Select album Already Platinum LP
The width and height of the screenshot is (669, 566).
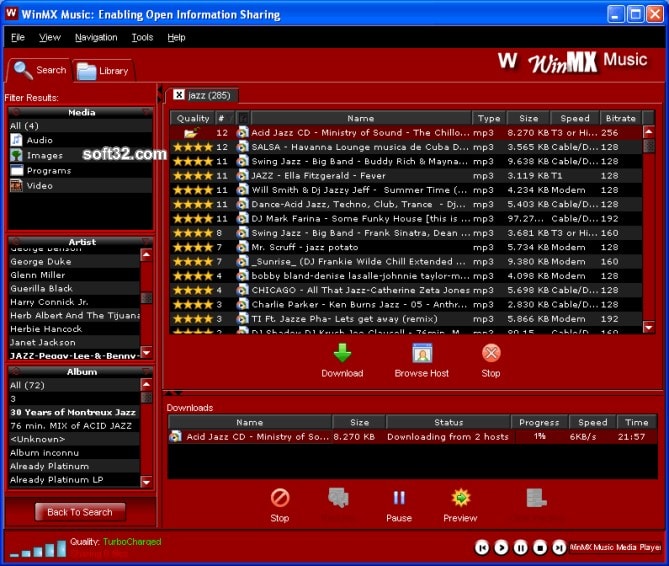pos(75,479)
